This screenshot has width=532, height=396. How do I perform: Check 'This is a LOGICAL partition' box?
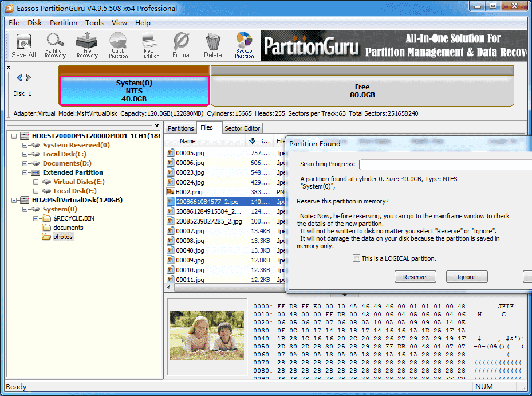point(356,258)
